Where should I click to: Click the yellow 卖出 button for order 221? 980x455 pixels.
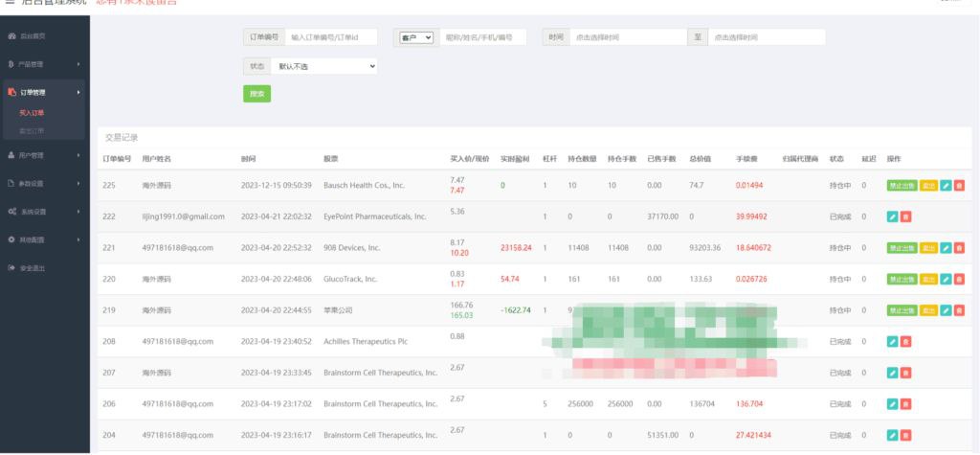click(928, 247)
